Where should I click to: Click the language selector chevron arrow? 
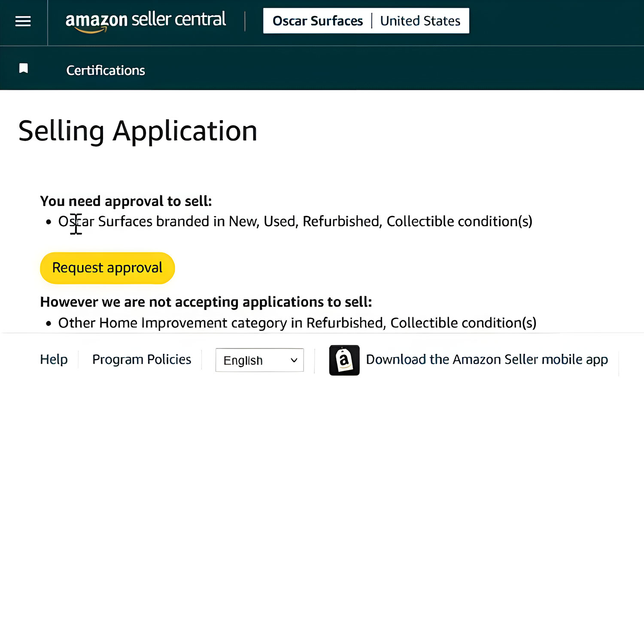tap(293, 361)
